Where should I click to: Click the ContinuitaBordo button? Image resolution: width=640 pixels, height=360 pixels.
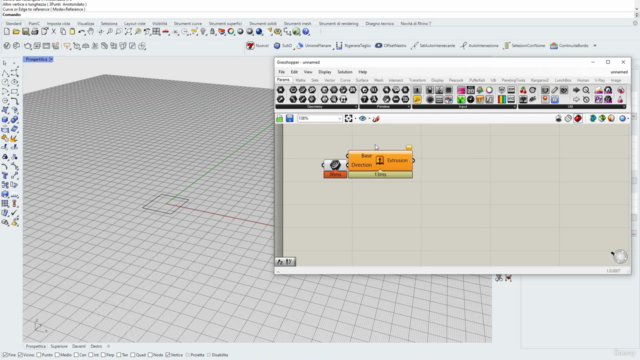tap(569, 46)
